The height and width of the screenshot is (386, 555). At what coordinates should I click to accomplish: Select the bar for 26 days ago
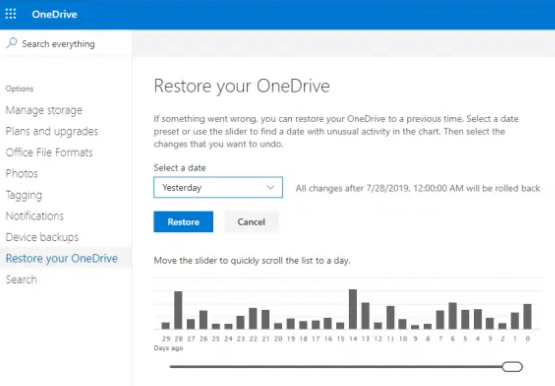tap(203, 320)
